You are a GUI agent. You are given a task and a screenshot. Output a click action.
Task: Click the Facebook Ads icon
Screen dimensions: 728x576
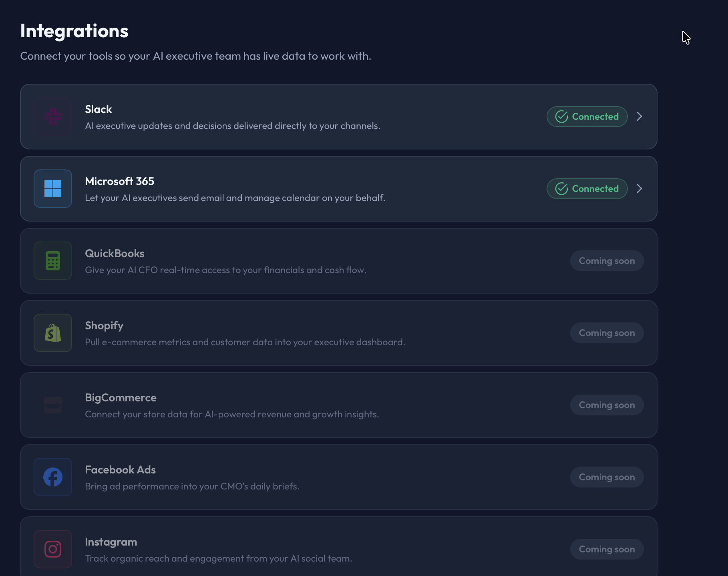(x=52, y=477)
